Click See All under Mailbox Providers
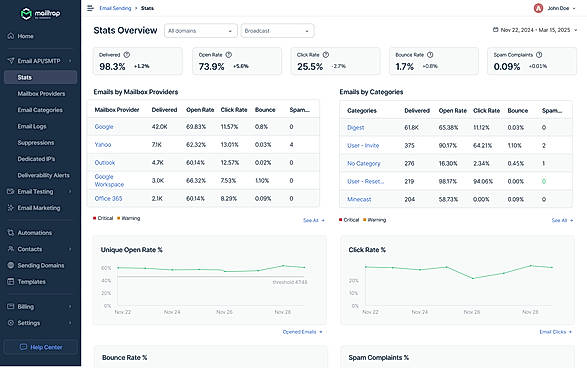587x368 pixels. (314, 220)
